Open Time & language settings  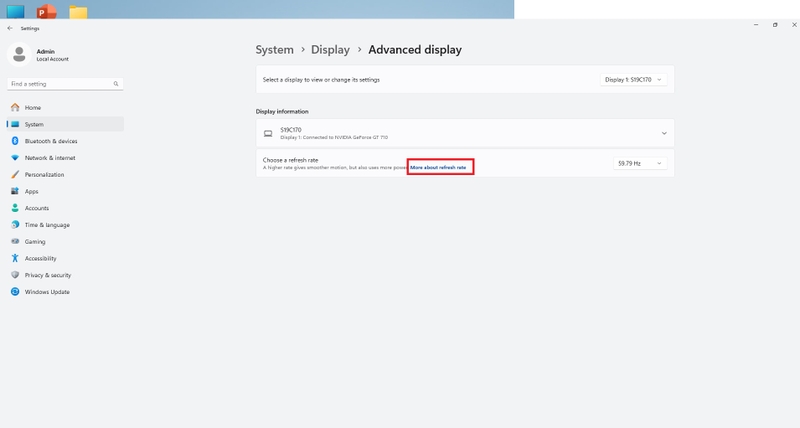[x=65, y=225]
